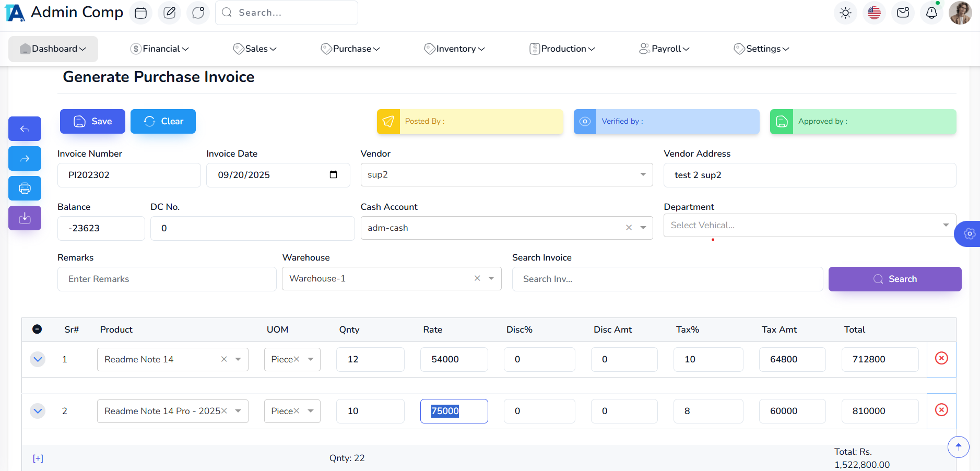The height and width of the screenshot is (471, 980).
Task: Open the notifications bell
Action: tap(931, 13)
